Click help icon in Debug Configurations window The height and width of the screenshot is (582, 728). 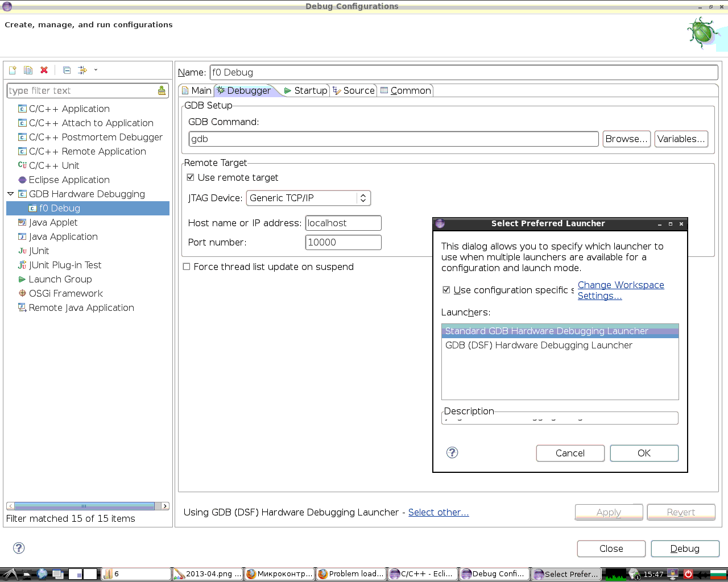coord(19,548)
